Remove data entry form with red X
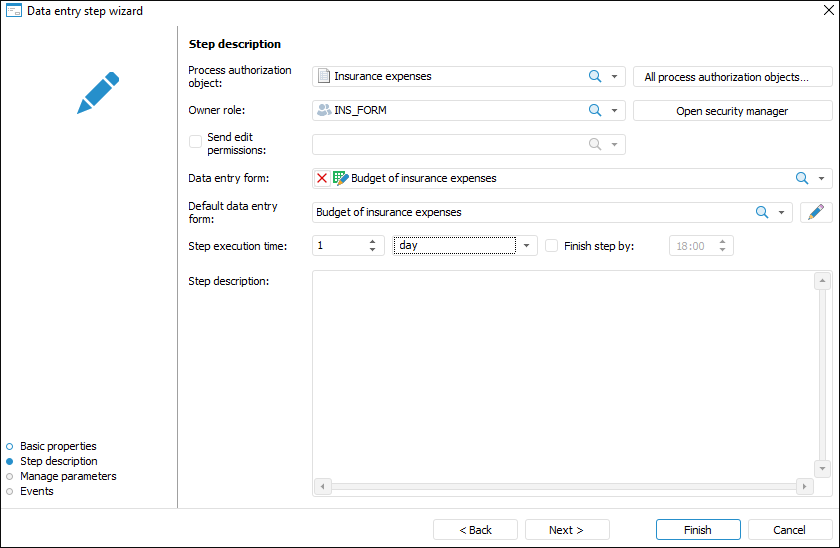The width and height of the screenshot is (840, 548). (322, 178)
